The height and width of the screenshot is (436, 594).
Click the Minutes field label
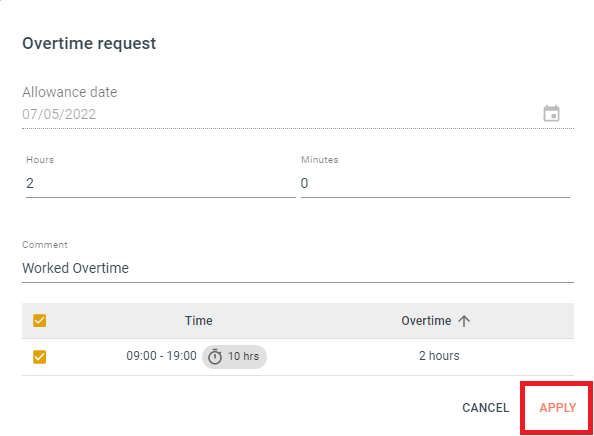click(319, 160)
